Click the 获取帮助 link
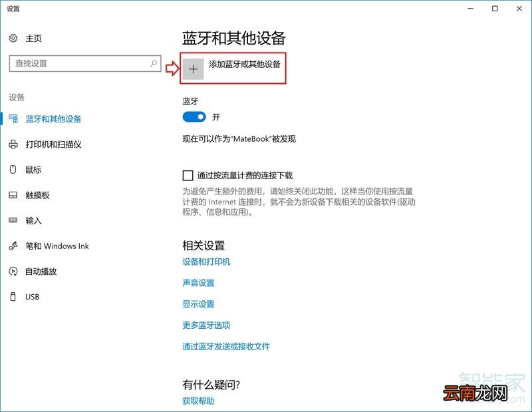532x412 pixels. click(198, 401)
